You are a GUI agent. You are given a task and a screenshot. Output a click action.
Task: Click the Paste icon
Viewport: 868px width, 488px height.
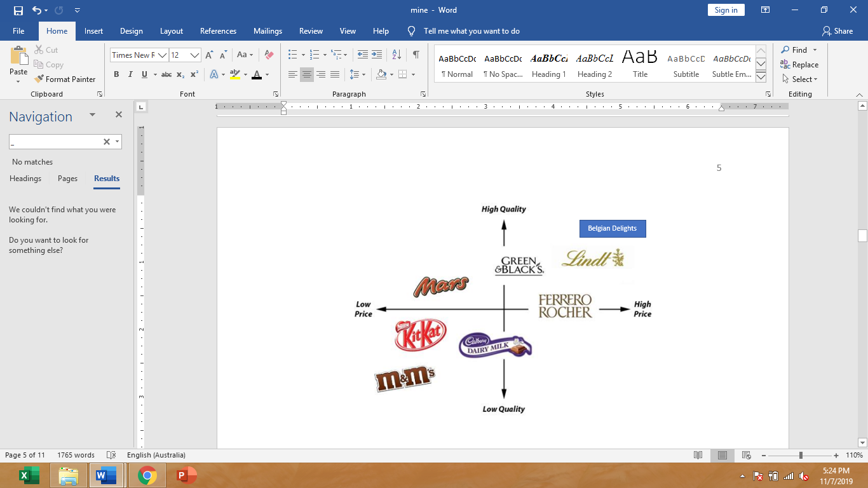click(x=18, y=57)
